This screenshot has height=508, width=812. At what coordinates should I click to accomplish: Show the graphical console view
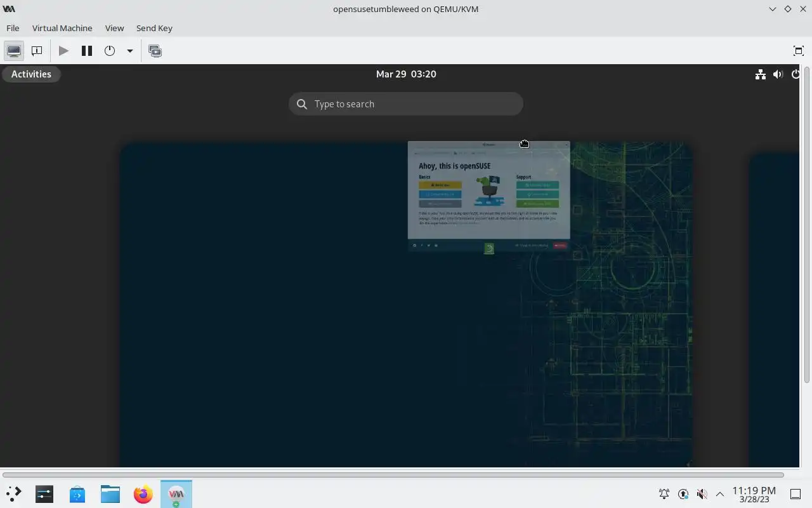pos(14,51)
